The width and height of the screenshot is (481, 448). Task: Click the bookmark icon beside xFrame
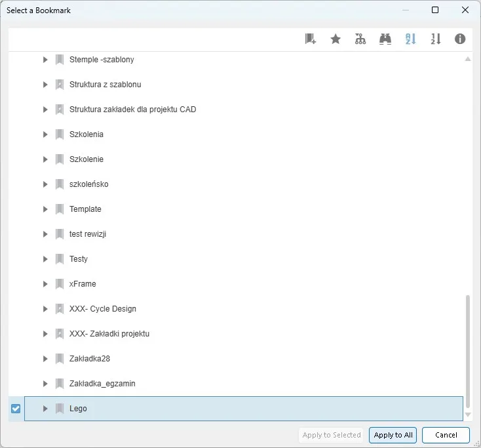pos(60,284)
